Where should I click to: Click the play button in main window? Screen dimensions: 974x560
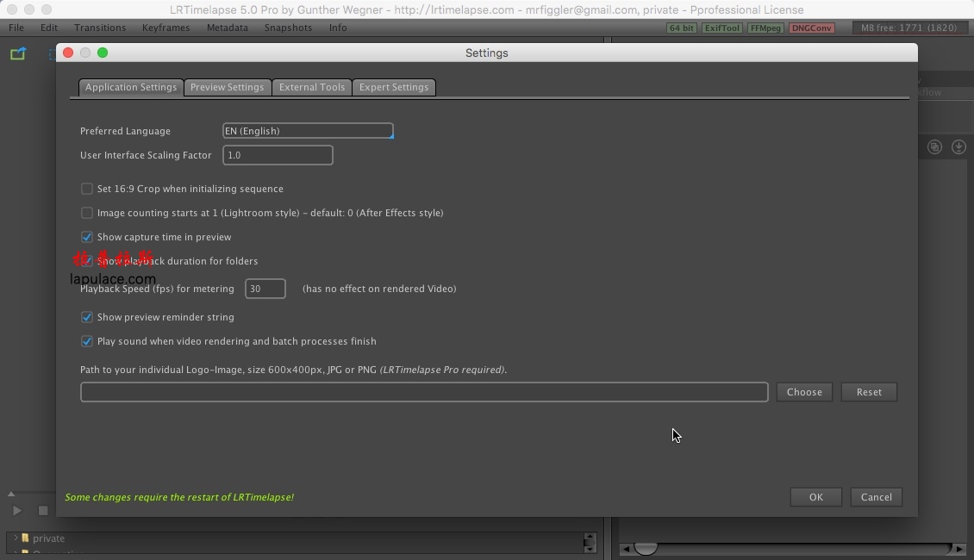(x=16, y=510)
